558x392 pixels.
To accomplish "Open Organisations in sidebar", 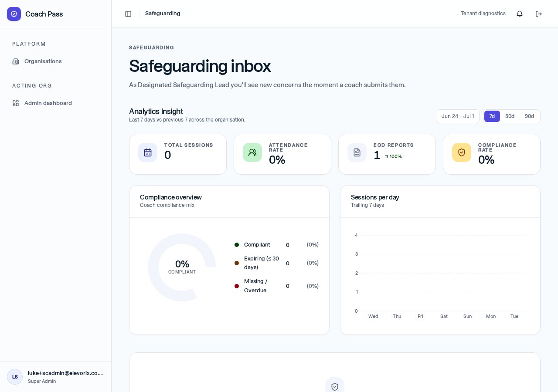I will (56, 61).
